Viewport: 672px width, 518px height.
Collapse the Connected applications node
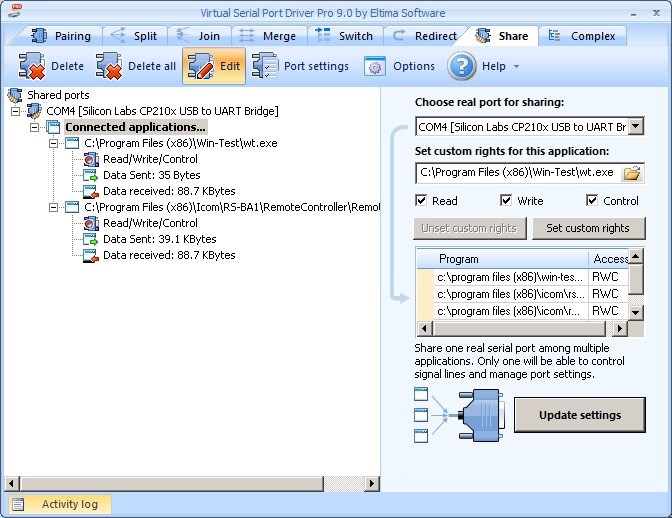pos(35,127)
